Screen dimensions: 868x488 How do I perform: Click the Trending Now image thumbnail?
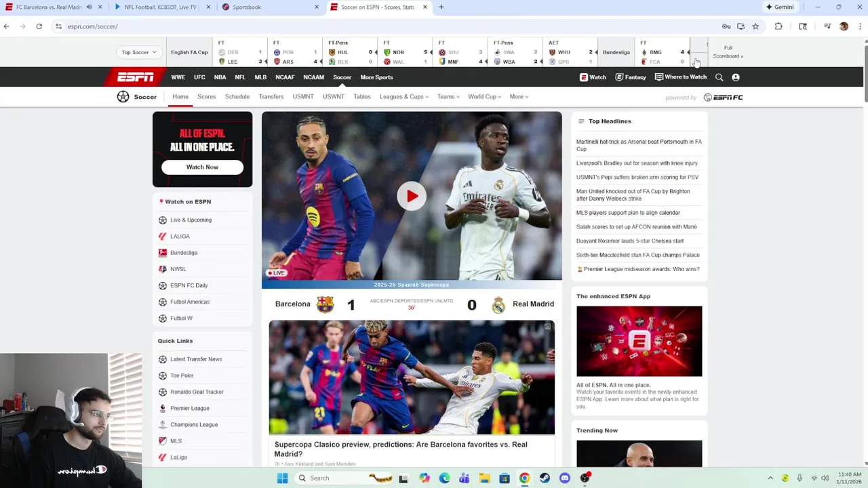639,453
